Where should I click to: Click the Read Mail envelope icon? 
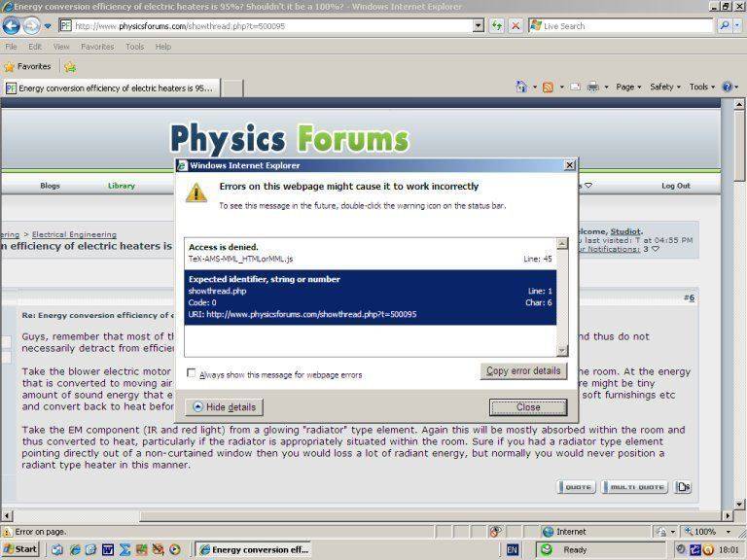(x=576, y=87)
